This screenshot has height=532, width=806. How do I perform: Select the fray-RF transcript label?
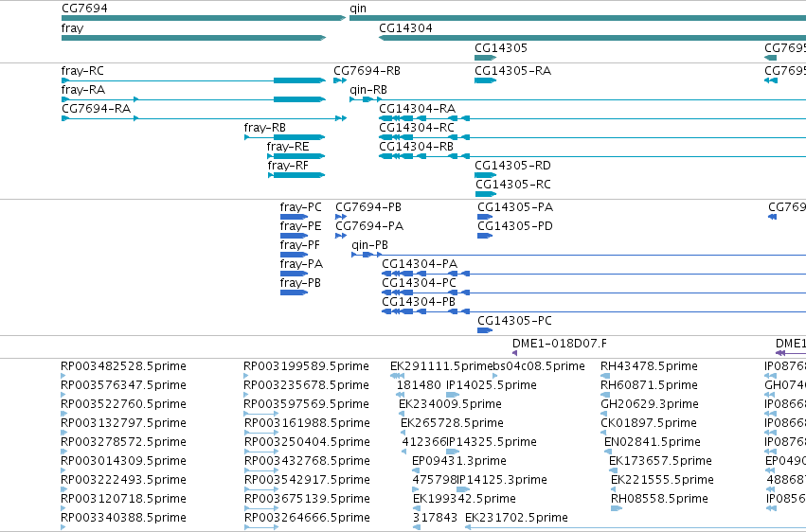[288, 166]
